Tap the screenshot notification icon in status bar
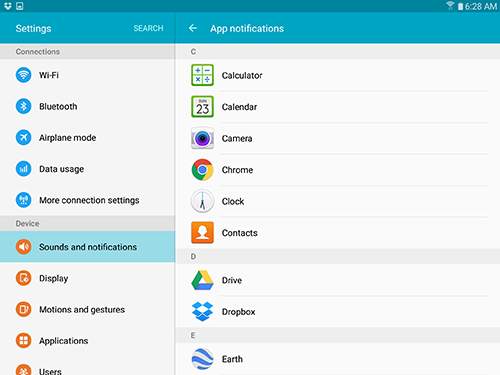Image resolution: width=500 pixels, height=375 pixels. (20, 6)
